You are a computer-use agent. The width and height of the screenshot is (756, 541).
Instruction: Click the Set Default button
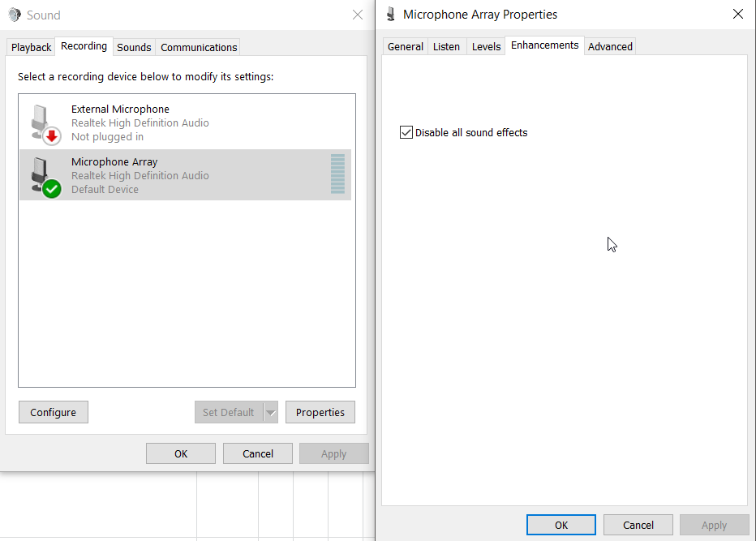[x=229, y=412]
